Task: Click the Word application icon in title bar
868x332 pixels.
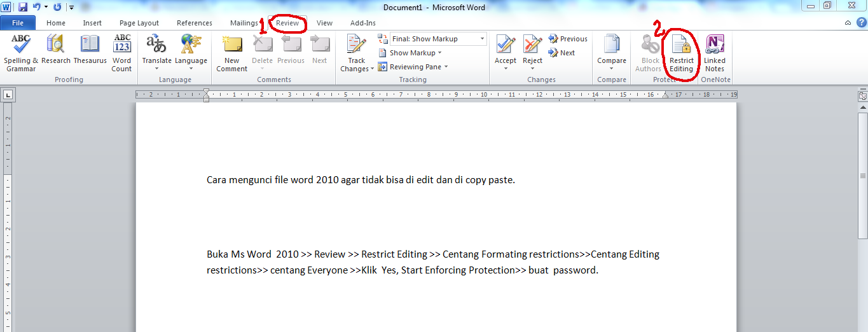Action: click(7, 7)
